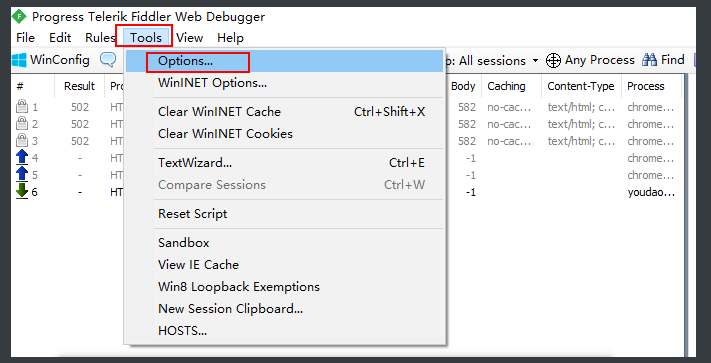Select session 1 lock icon

coord(21,107)
